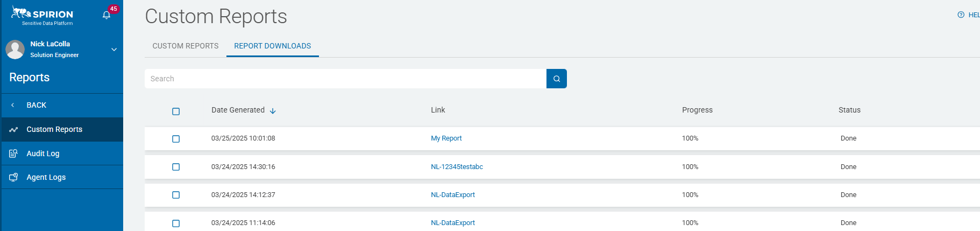Screen dimensions: 980x231
Task: Click the Agent Logs sidebar icon
Action: 13,177
